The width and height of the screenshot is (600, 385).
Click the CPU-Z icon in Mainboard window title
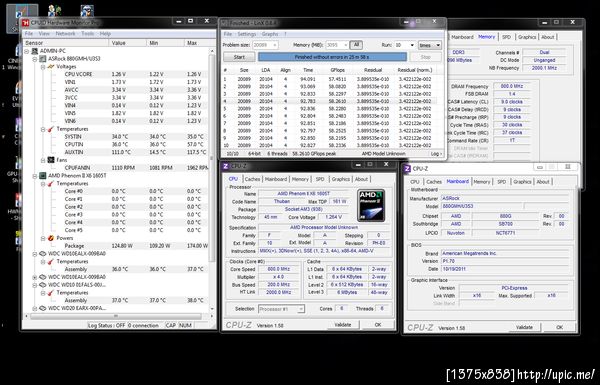pyautogui.click(x=407, y=168)
